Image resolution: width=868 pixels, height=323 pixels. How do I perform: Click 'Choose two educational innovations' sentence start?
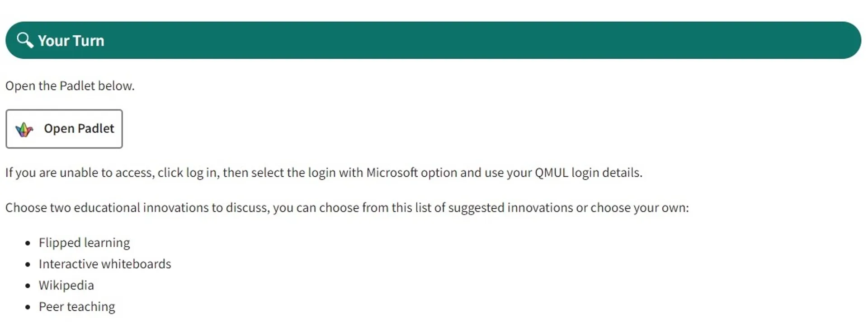coord(72,208)
